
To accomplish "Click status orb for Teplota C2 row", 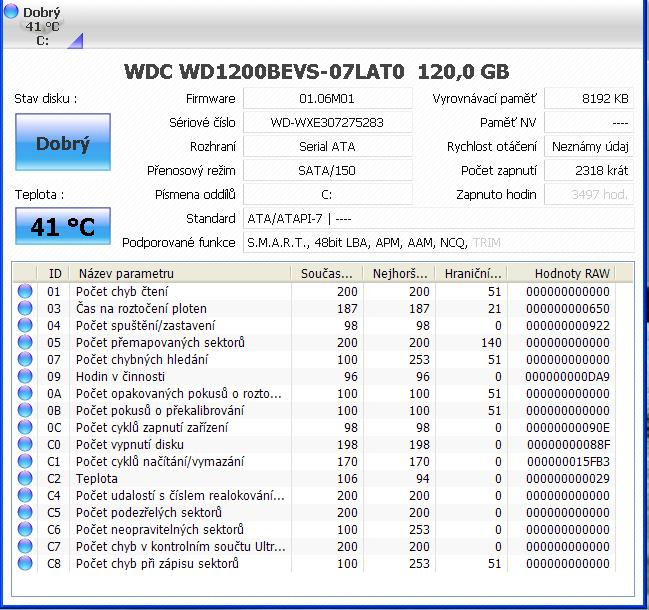I will click(25, 478).
